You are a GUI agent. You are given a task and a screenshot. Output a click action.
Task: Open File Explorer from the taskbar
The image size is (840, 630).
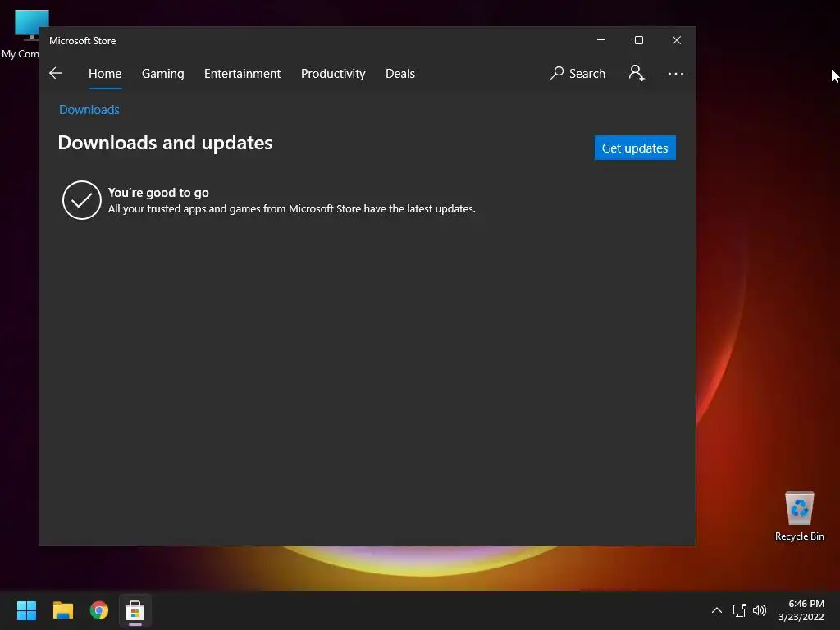(x=62, y=610)
